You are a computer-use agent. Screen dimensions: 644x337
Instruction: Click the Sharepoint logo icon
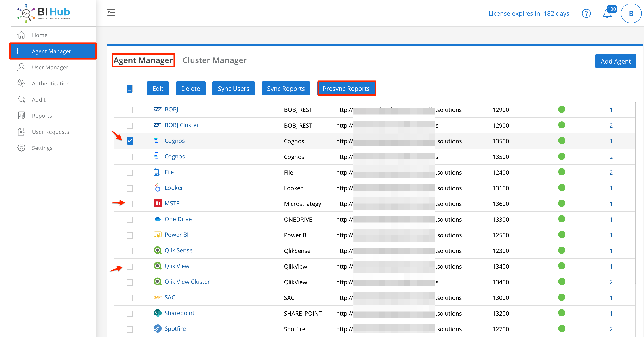pyautogui.click(x=158, y=313)
